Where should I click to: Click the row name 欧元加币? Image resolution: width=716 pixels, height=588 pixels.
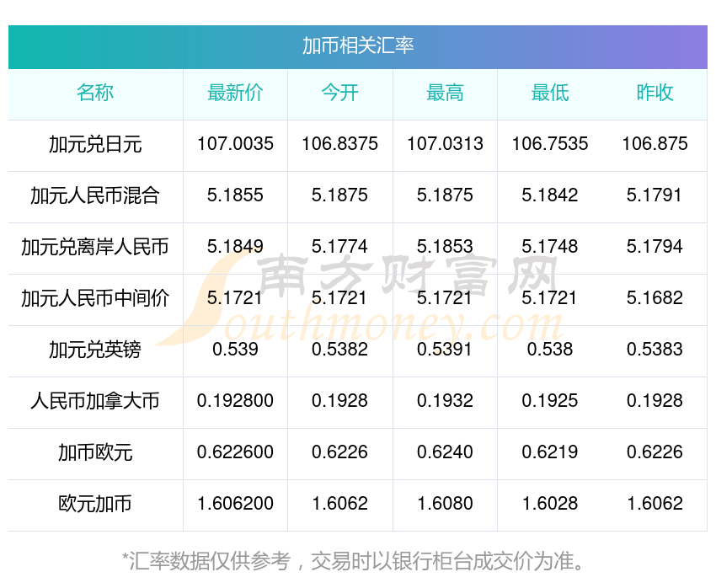point(95,504)
